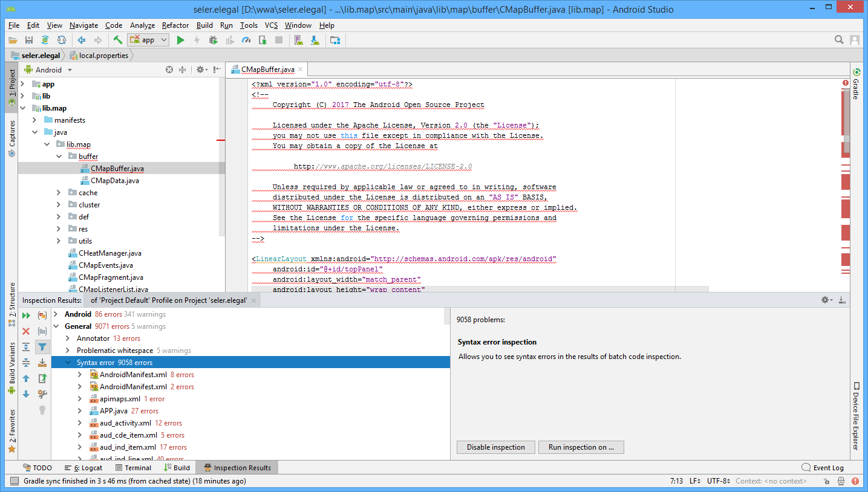Image resolution: width=868 pixels, height=492 pixels.
Task: Run the app with the green play icon
Action: pos(180,40)
